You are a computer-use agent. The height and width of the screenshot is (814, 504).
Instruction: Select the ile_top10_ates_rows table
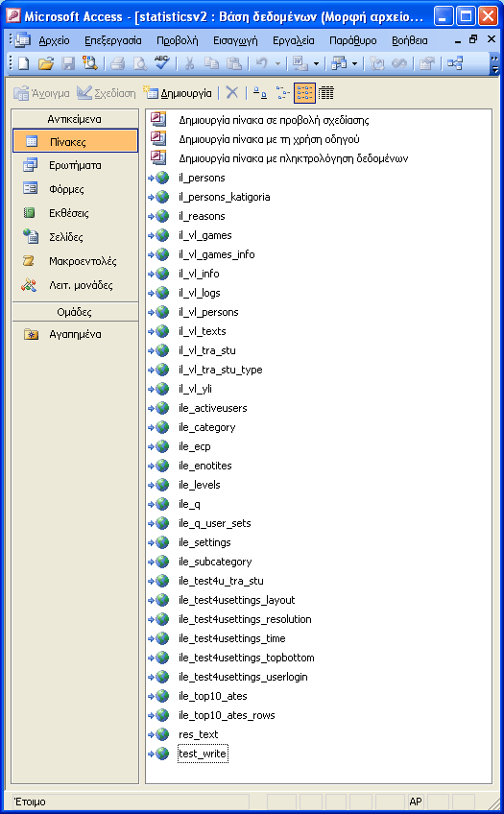[x=227, y=715]
